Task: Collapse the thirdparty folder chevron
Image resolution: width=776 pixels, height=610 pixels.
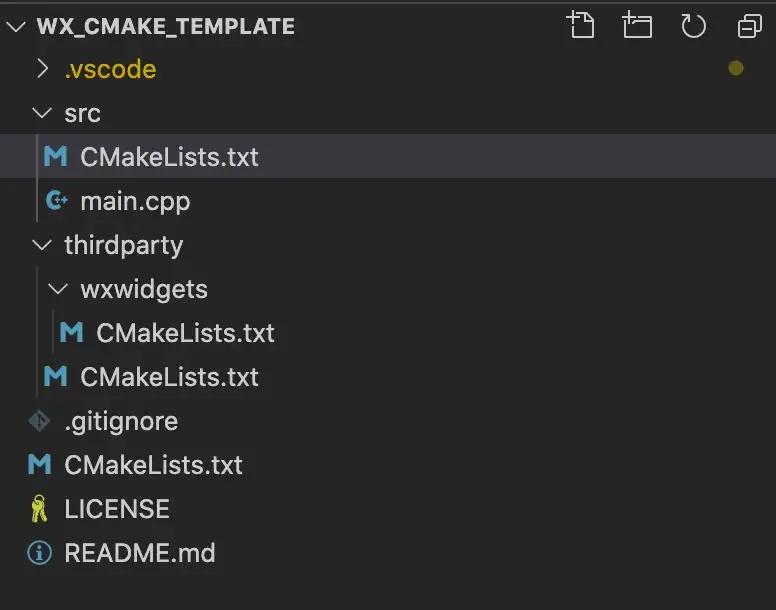Action: [x=42, y=245]
